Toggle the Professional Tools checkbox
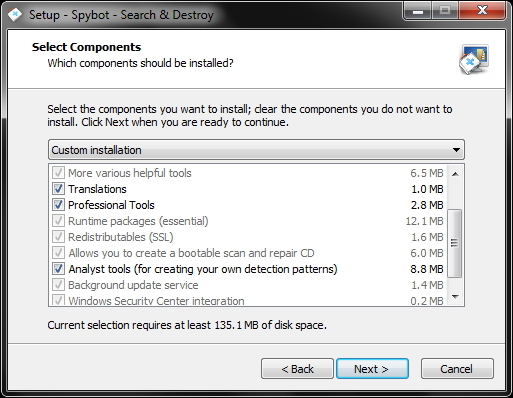The height and width of the screenshot is (398, 513). pyautogui.click(x=58, y=205)
